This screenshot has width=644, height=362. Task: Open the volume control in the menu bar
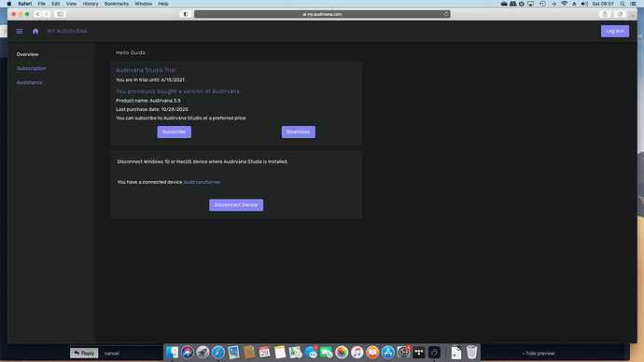tap(584, 4)
